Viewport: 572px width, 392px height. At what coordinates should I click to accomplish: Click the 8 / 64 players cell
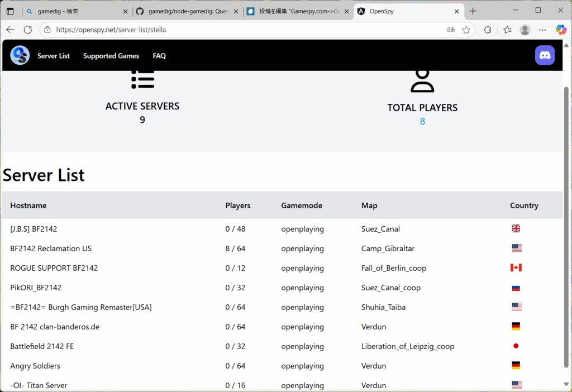point(235,248)
